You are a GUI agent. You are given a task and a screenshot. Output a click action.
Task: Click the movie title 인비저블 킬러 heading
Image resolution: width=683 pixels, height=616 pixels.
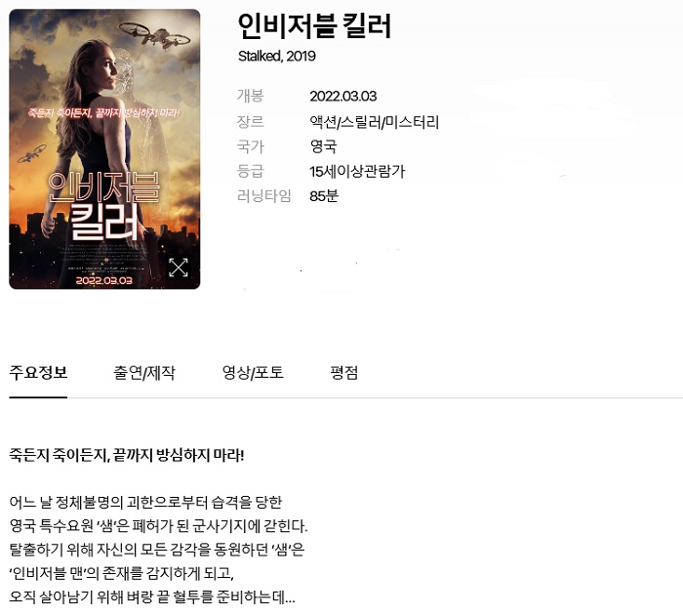pyautogui.click(x=314, y=26)
